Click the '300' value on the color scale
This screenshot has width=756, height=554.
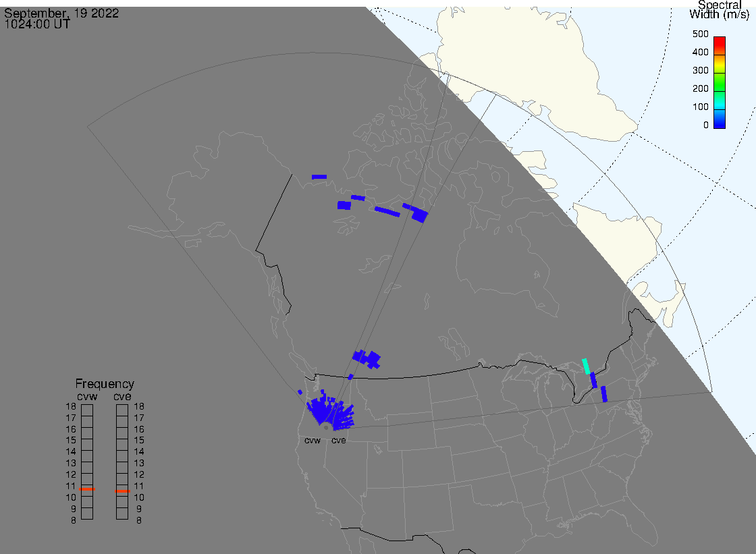pyautogui.click(x=700, y=70)
